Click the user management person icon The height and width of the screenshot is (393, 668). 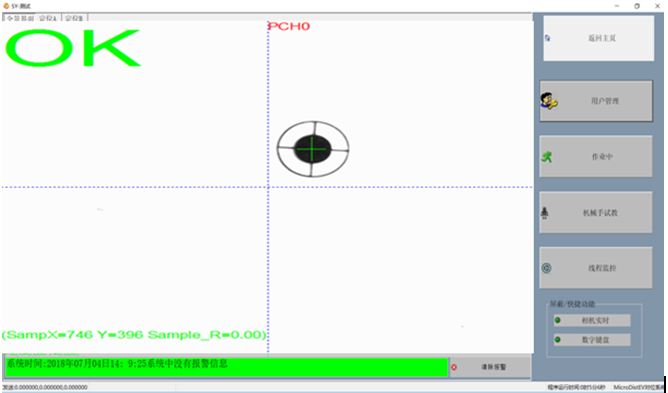click(x=549, y=101)
